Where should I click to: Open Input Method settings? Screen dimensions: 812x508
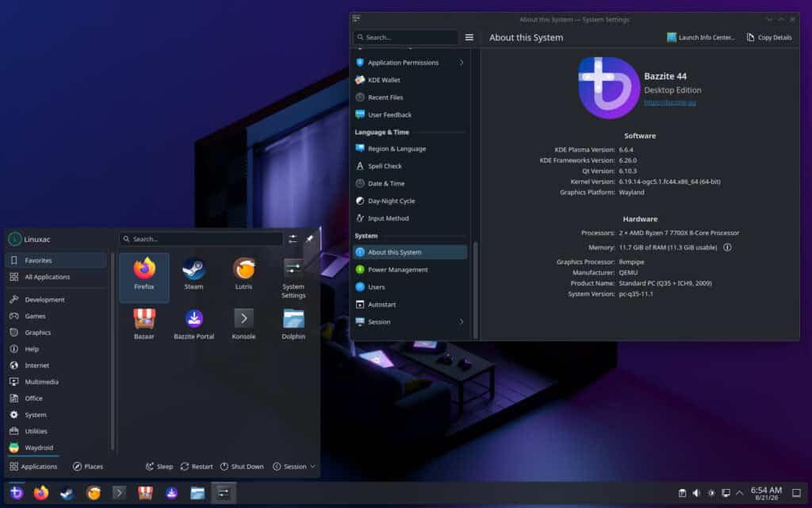pos(410,218)
